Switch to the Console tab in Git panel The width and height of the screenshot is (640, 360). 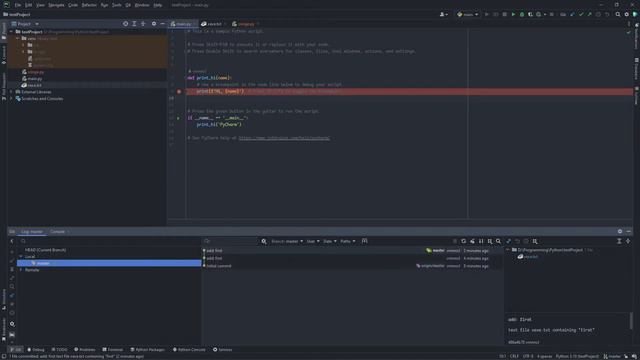pyautogui.click(x=58, y=231)
